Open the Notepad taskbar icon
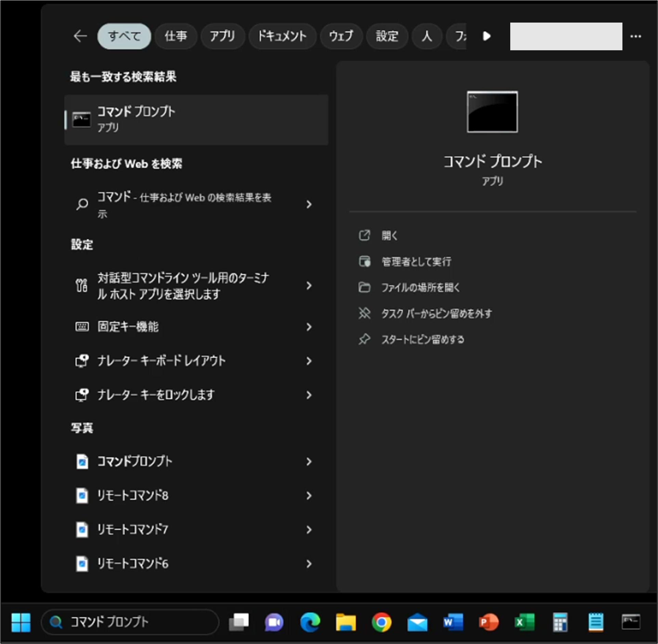Image resolution: width=658 pixels, height=644 pixels. click(596, 622)
